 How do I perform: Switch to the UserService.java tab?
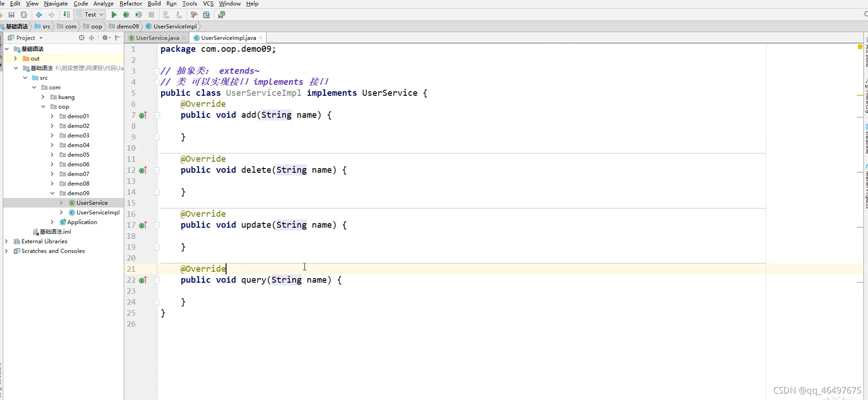click(157, 38)
